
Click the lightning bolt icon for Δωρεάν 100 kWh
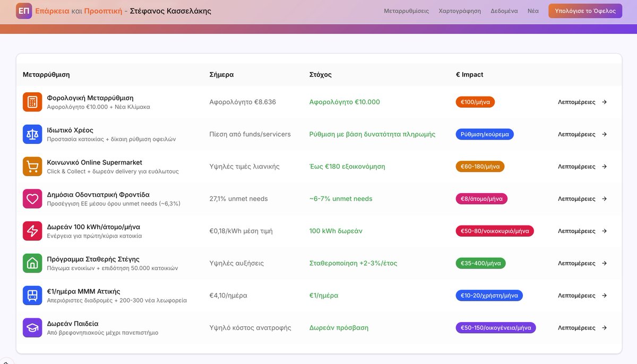(32, 231)
